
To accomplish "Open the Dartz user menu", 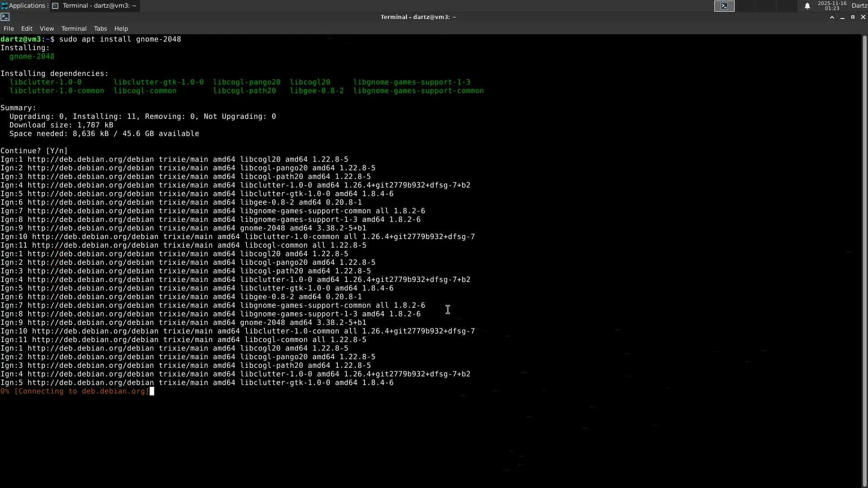I will point(859,5).
